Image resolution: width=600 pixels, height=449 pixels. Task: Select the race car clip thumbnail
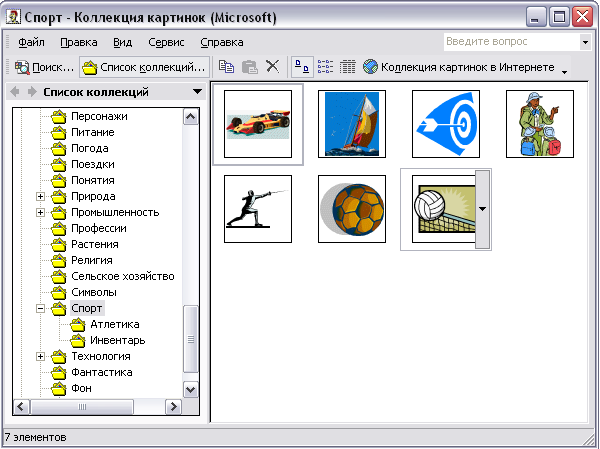[258, 124]
